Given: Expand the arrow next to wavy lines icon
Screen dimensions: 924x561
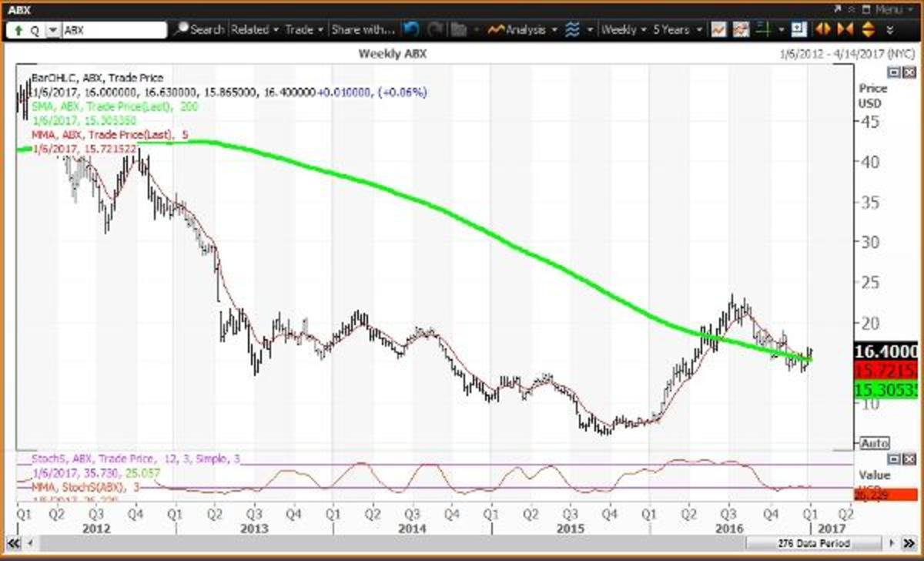Looking at the screenshot, I should click(591, 30).
